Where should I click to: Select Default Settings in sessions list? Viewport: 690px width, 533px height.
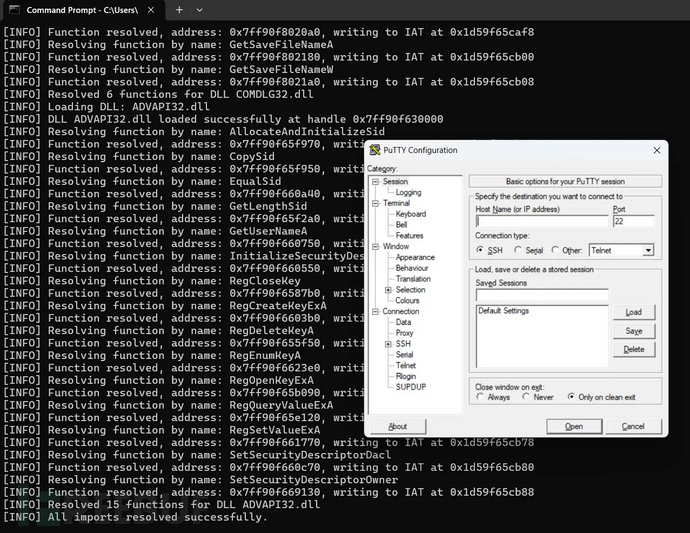(504, 311)
